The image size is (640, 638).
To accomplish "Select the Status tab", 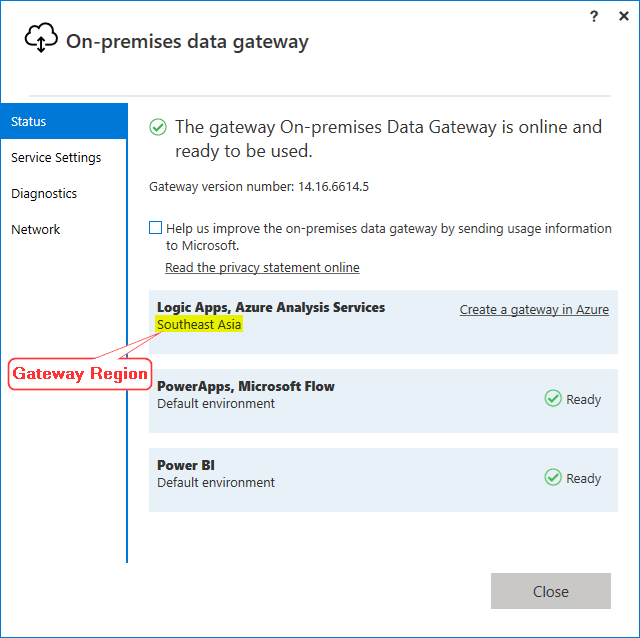I will (x=63, y=122).
